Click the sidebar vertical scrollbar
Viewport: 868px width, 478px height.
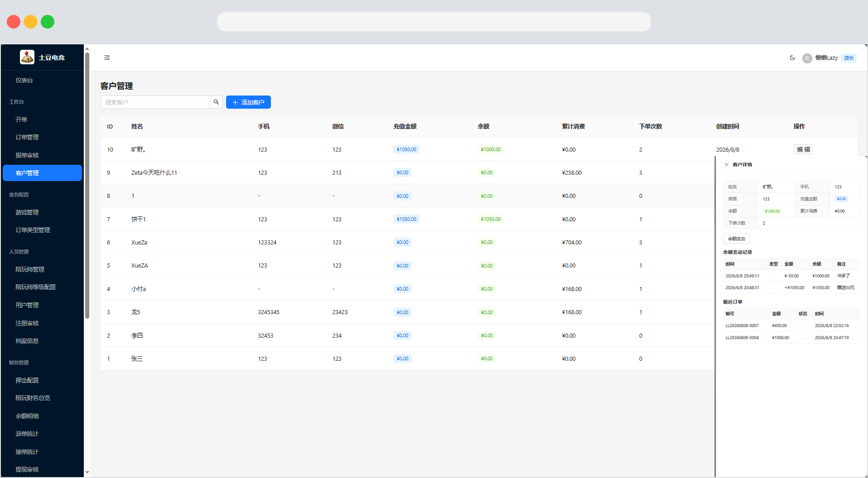click(x=87, y=186)
